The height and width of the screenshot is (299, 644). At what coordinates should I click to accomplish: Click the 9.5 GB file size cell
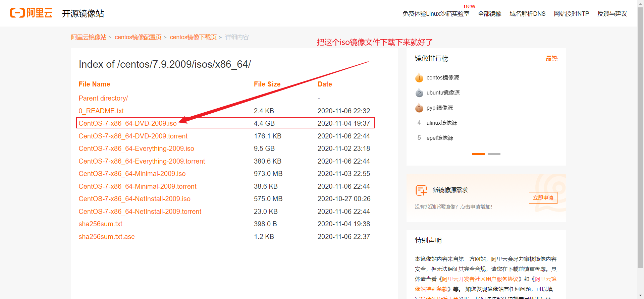(264, 148)
